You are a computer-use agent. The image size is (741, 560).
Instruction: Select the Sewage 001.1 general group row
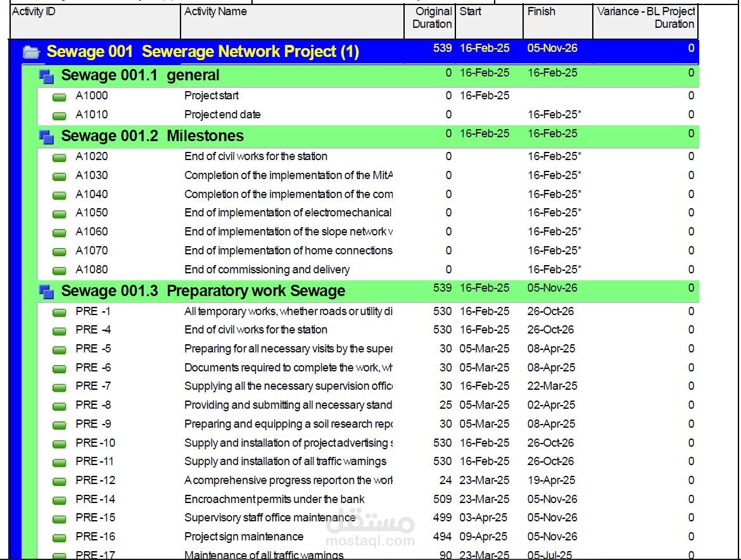(x=368, y=75)
